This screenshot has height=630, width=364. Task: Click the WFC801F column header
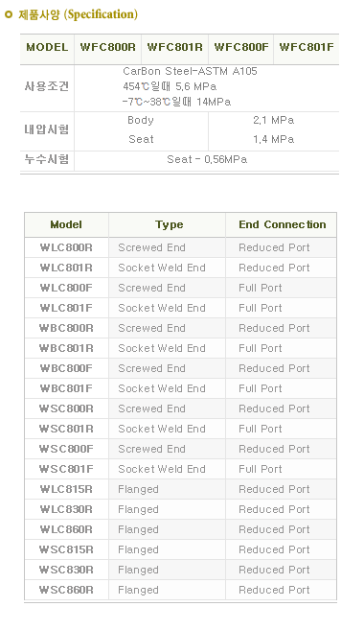307,47
